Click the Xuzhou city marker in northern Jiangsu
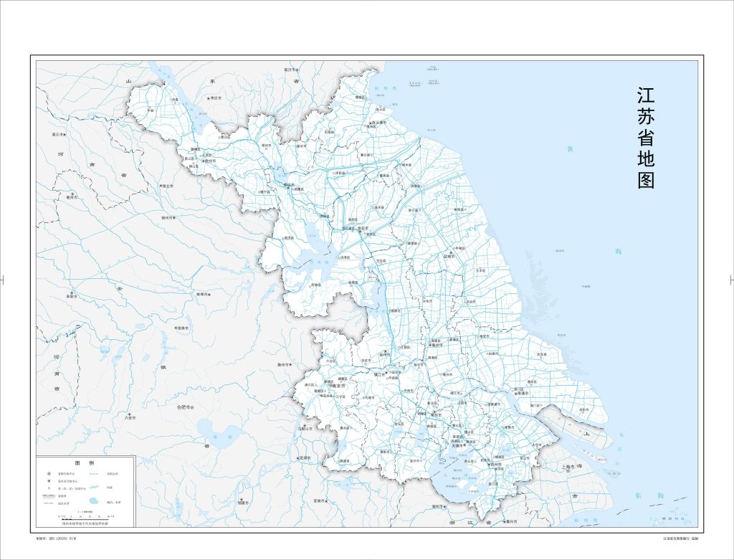This screenshot has height=560, width=734. click(x=204, y=161)
